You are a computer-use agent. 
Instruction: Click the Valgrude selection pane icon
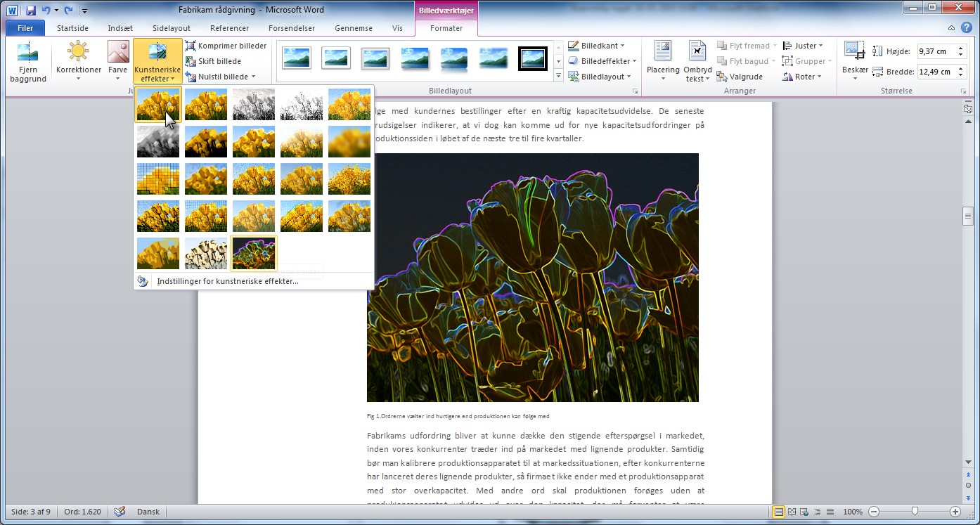pos(721,77)
